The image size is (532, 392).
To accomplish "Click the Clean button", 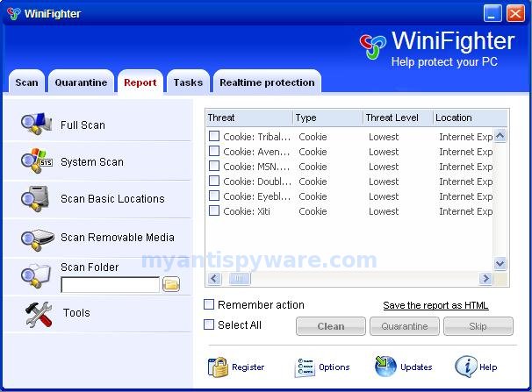I will coord(331,326).
